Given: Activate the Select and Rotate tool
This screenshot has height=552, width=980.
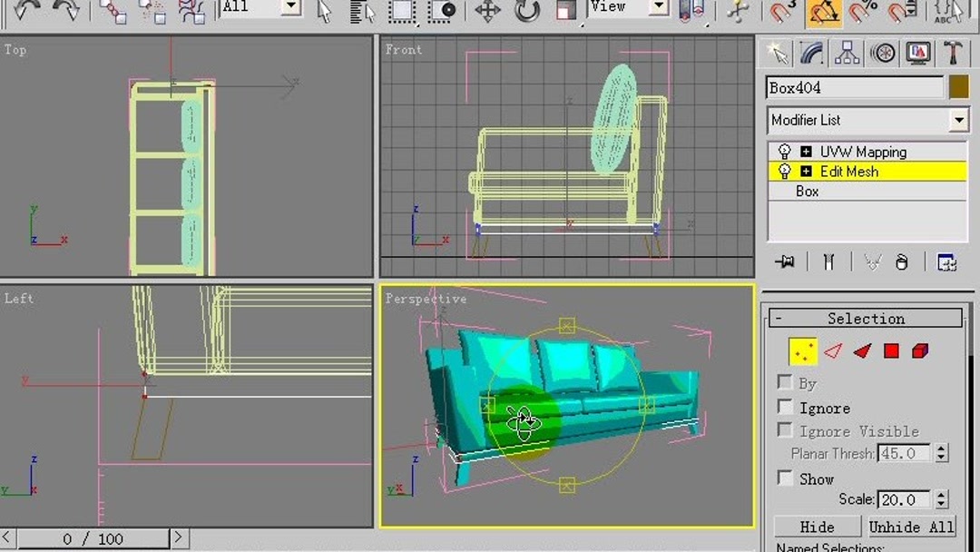Looking at the screenshot, I should (528, 12).
